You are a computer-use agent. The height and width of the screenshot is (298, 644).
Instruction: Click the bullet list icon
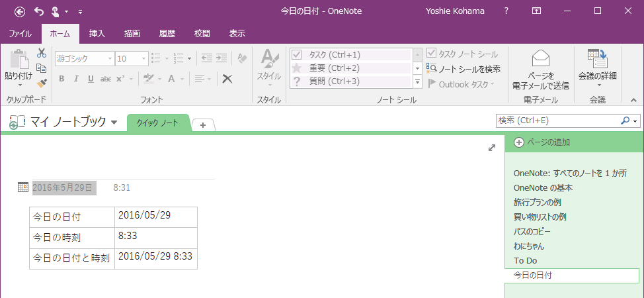click(155, 58)
